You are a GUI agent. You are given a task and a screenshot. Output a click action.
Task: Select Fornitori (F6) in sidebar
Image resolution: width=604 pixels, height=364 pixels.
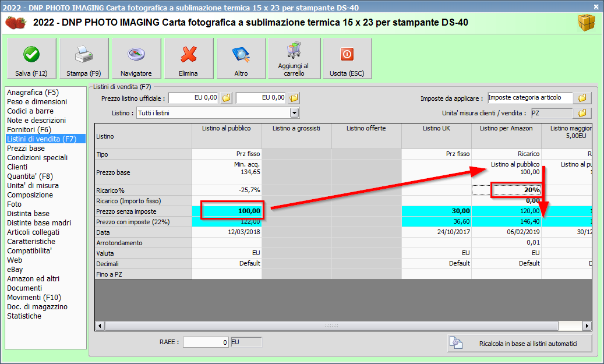pos(29,130)
